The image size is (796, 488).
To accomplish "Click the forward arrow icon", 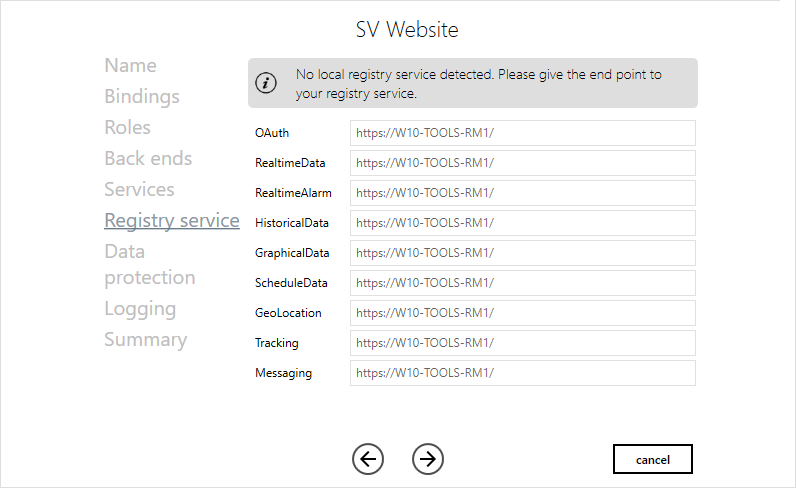I will click(x=428, y=459).
